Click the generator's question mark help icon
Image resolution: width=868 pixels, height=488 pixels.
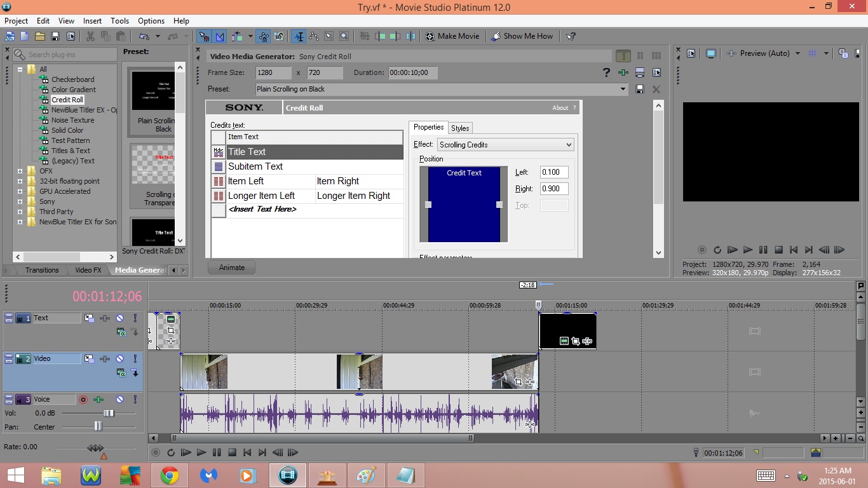coord(607,73)
